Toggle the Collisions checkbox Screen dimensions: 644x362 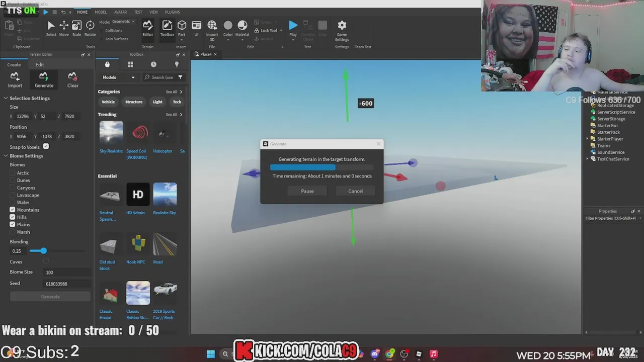[x=102, y=31]
